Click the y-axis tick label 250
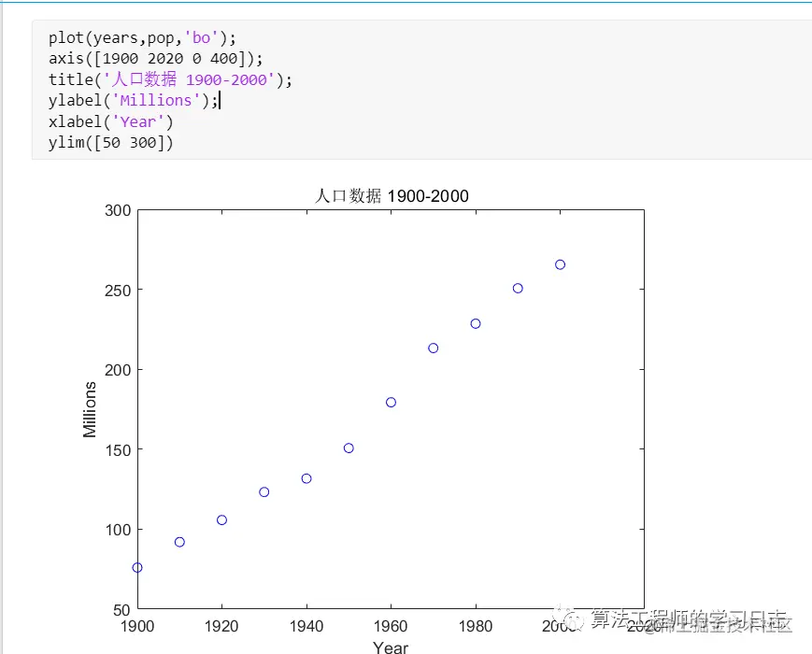The image size is (812, 654). 118,291
